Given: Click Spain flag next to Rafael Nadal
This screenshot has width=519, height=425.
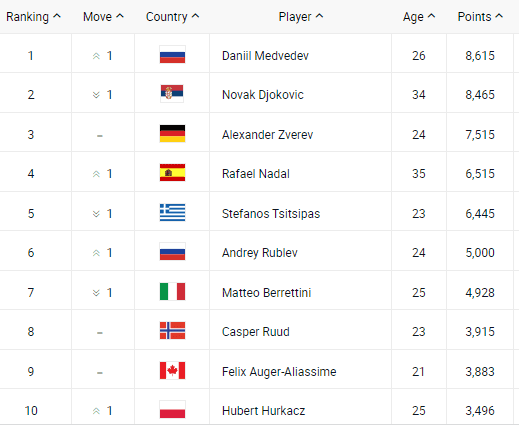Looking at the screenshot, I should coord(172,173).
